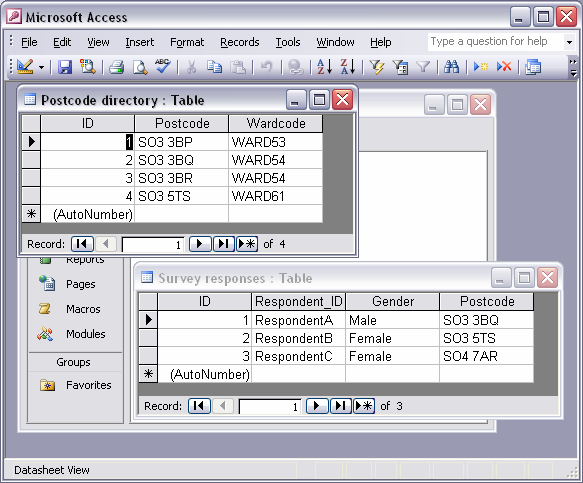Image resolution: width=583 pixels, height=483 pixels.
Task: Click the Print toolbar icon
Action: [116, 68]
